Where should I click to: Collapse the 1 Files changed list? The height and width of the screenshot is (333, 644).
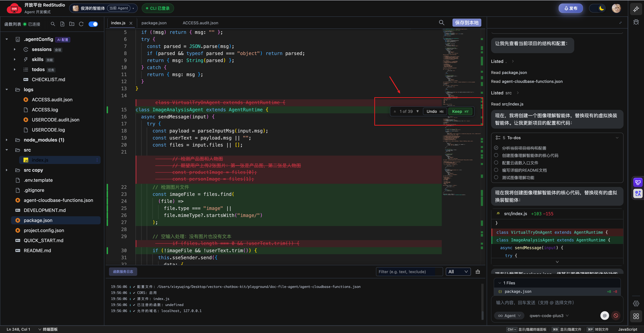(x=500, y=283)
